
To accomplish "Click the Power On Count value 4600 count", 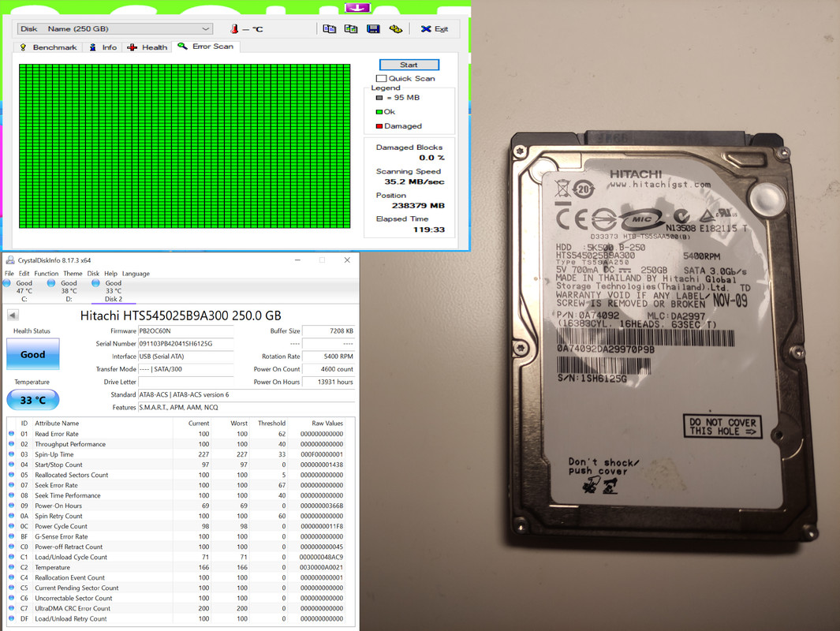I will (x=328, y=369).
